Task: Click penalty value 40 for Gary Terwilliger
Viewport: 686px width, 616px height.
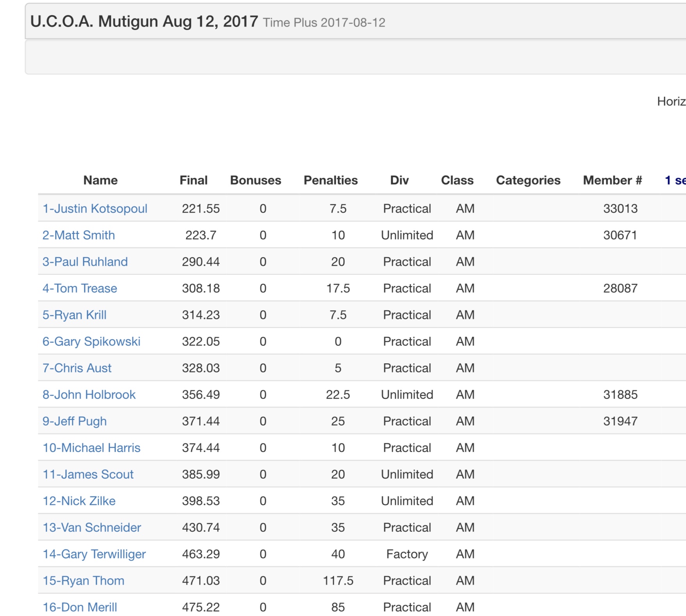Action: 338,554
